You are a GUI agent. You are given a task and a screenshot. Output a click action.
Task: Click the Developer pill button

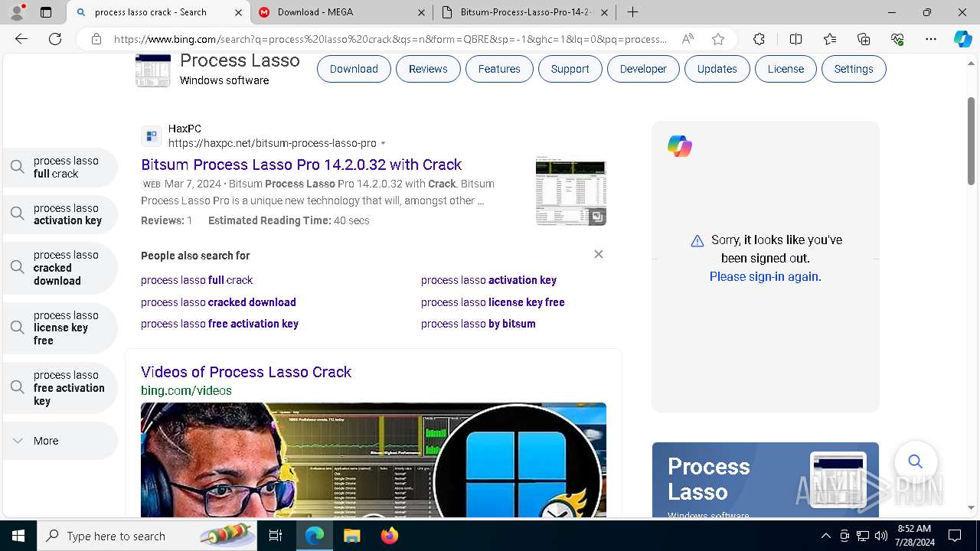coord(643,69)
